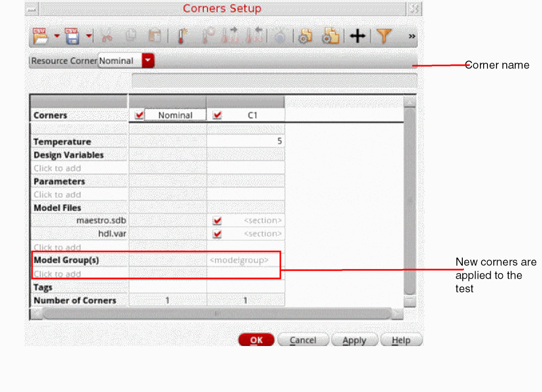Click the grey text field below Resource Corner
542x392 pixels.
click(274, 81)
